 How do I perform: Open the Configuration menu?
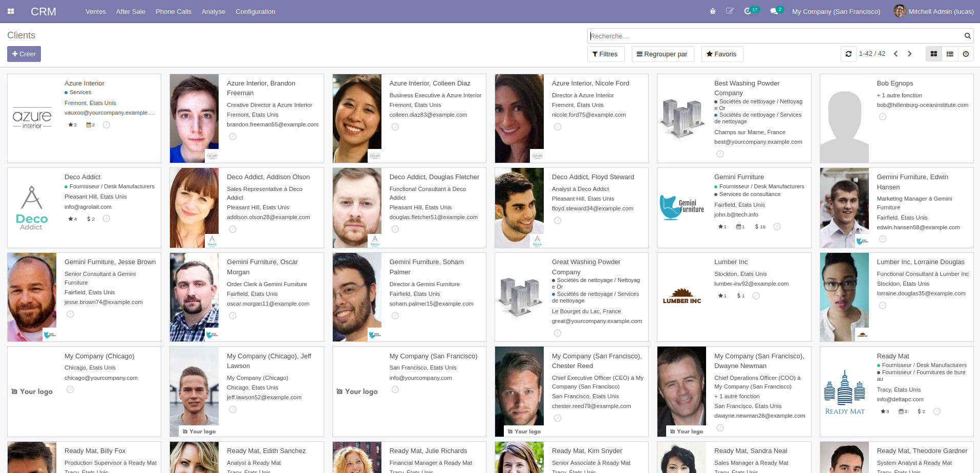255,11
